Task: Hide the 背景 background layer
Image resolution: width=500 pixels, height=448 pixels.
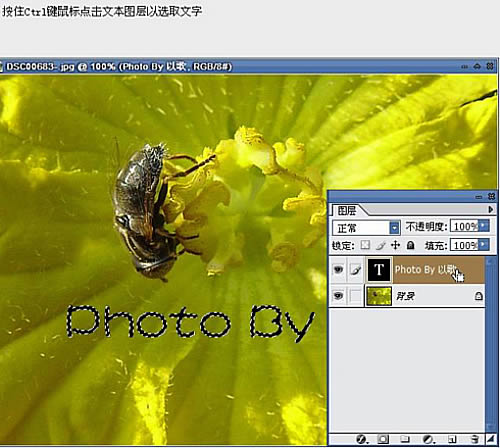Action: point(338,296)
